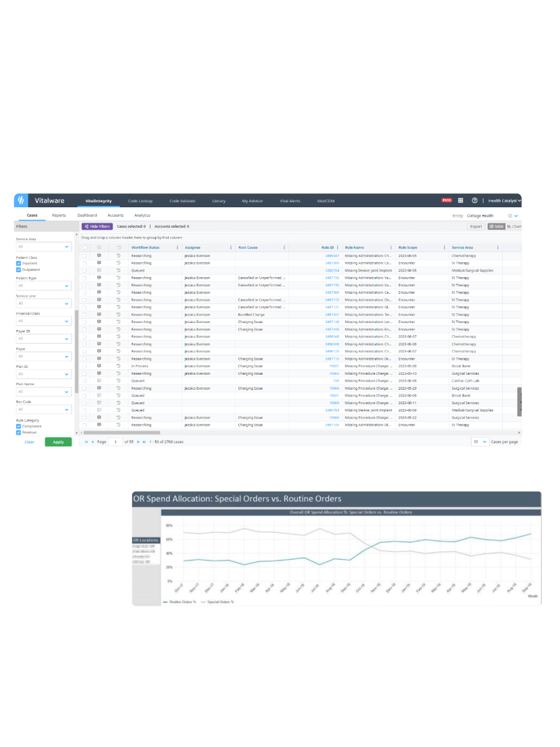Viewport: 560px width, 747px height.
Task: Toggle Routine Orders % legend entry in chart
Action: coord(179,603)
